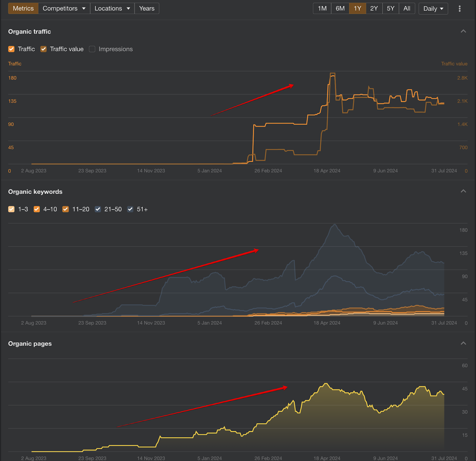Collapse the Organic pages section
The width and height of the screenshot is (476, 461).
[x=463, y=343]
